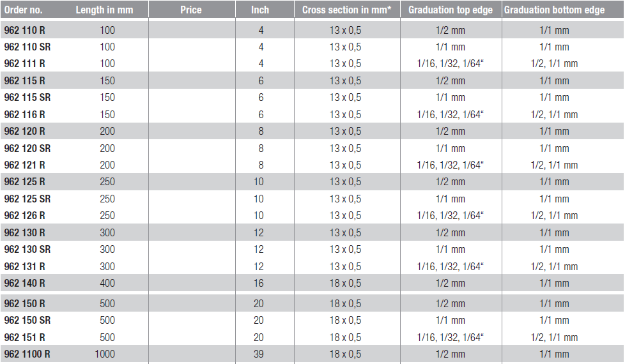Click the empty Price cell for 962 151 R
The height and width of the screenshot is (364, 625).
pos(192,337)
